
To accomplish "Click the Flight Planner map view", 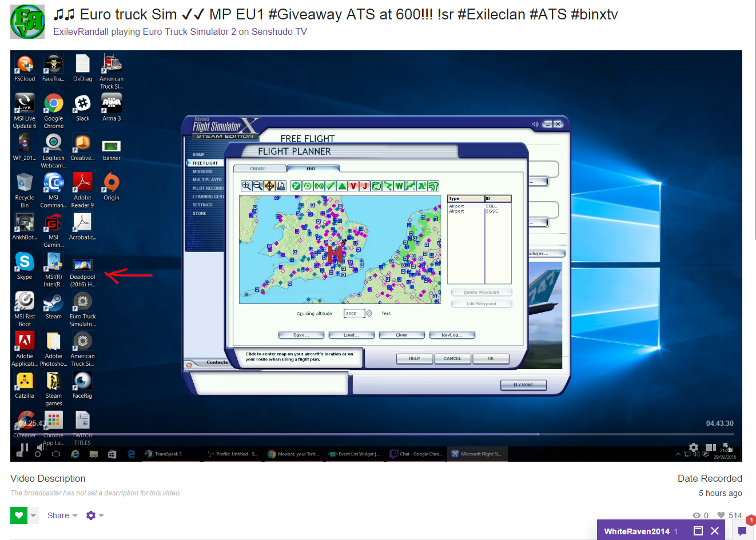I will pyautogui.click(x=341, y=249).
